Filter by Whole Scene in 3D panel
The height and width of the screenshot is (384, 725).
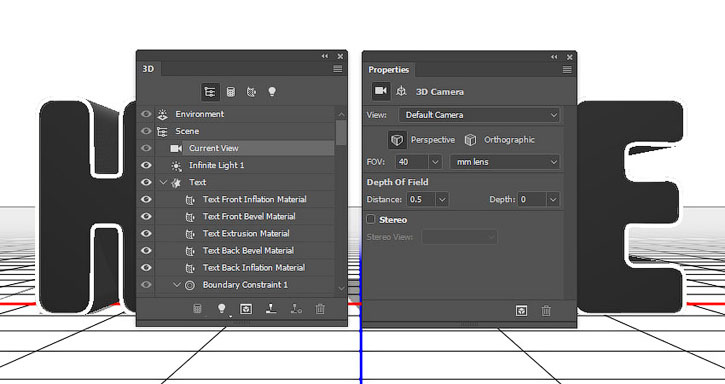(210, 92)
